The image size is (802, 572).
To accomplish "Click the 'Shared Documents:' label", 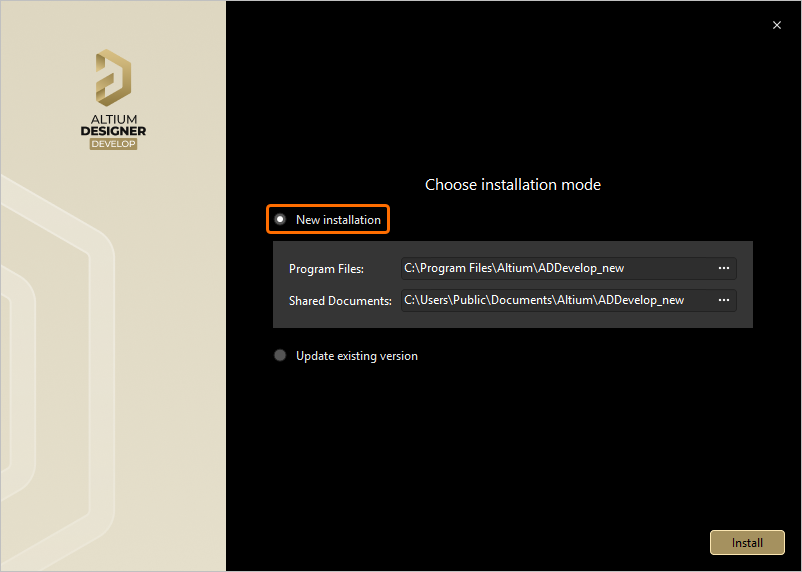I will click(340, 301).
